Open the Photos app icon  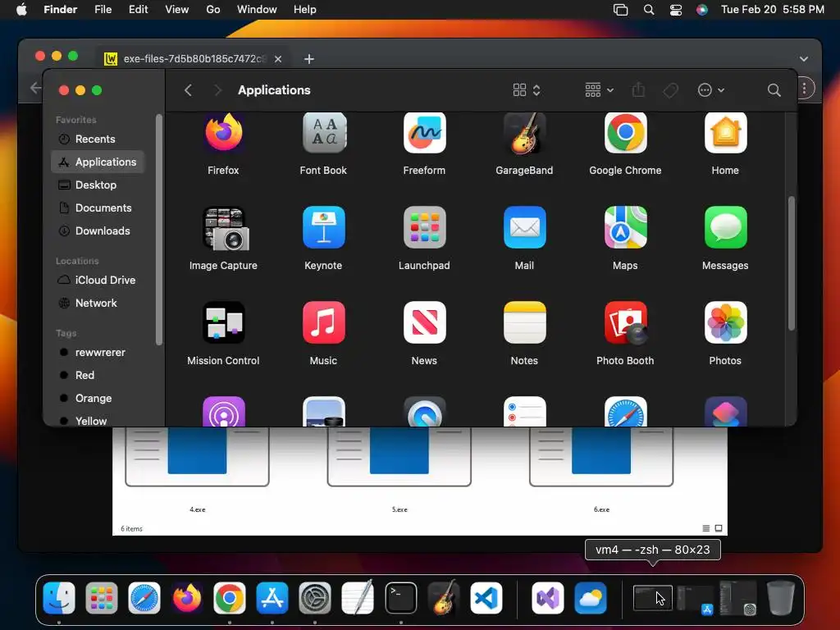pyautogui.click(x=725, y=322)
